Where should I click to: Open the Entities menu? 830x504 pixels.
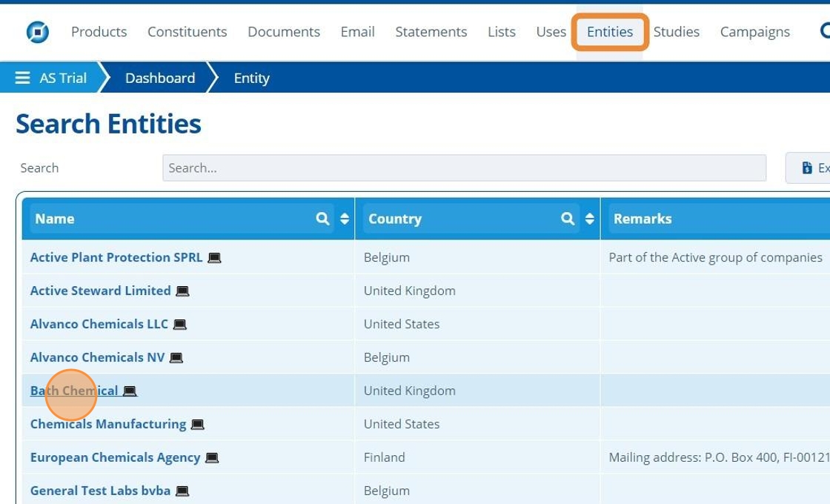coord(610,32)
